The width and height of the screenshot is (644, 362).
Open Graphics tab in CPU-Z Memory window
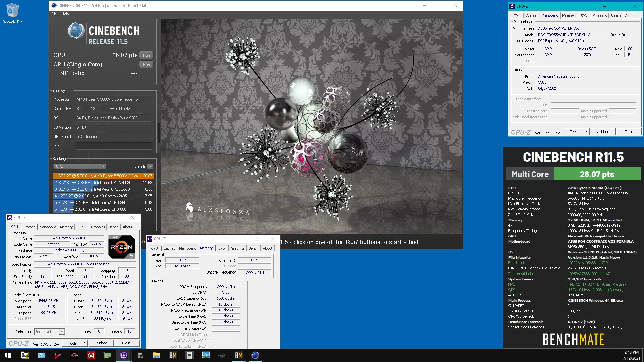point(238,248)
